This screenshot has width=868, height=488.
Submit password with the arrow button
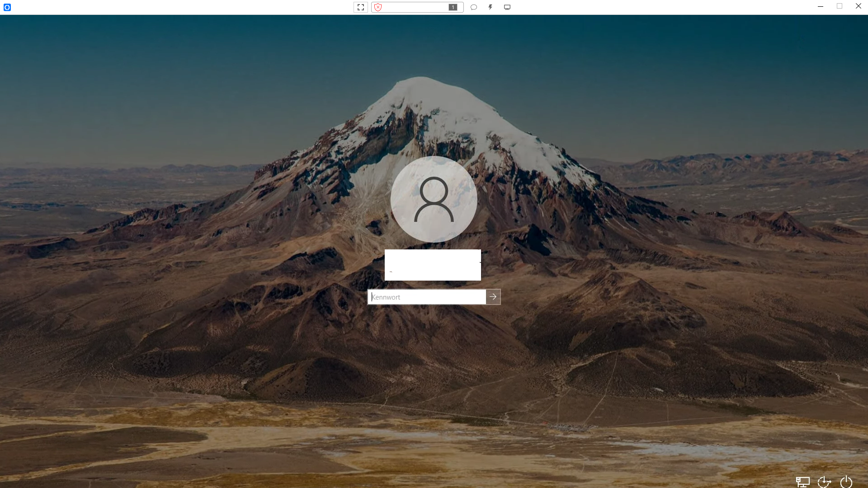pos(493,297)
